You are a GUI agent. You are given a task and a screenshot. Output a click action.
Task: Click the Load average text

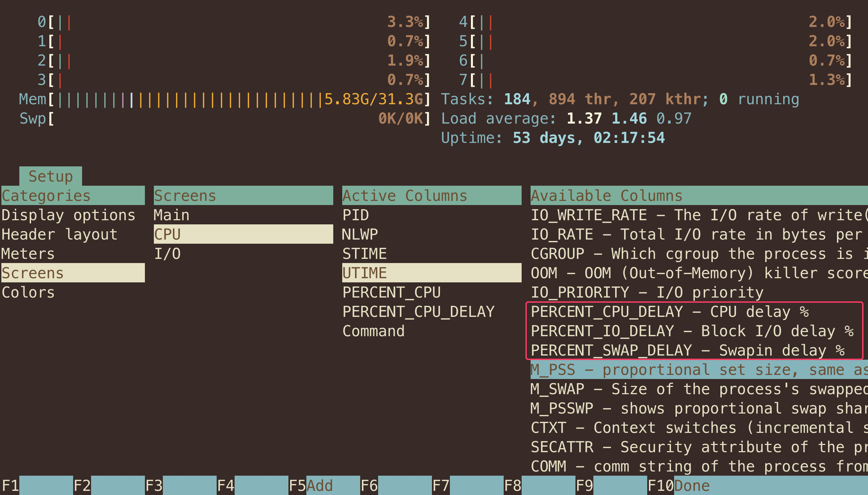coord(566,119)
